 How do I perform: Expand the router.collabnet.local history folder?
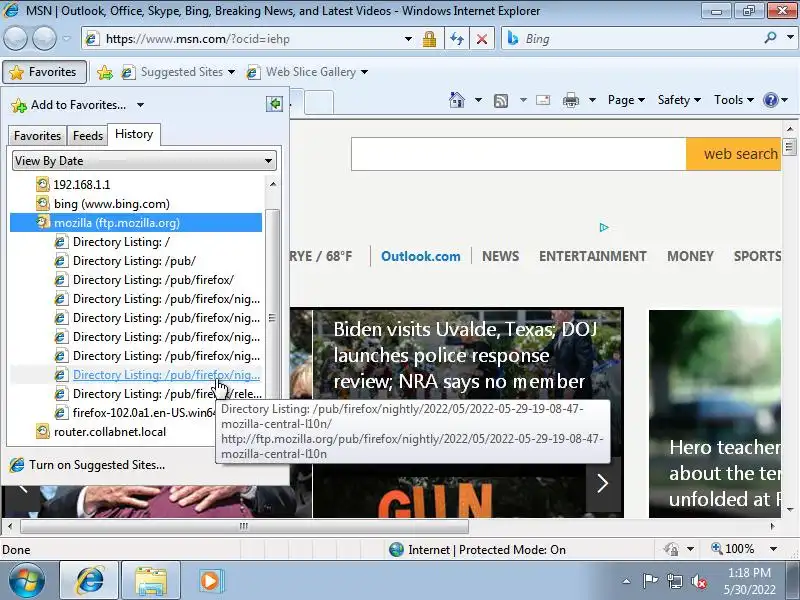point(110,432)
